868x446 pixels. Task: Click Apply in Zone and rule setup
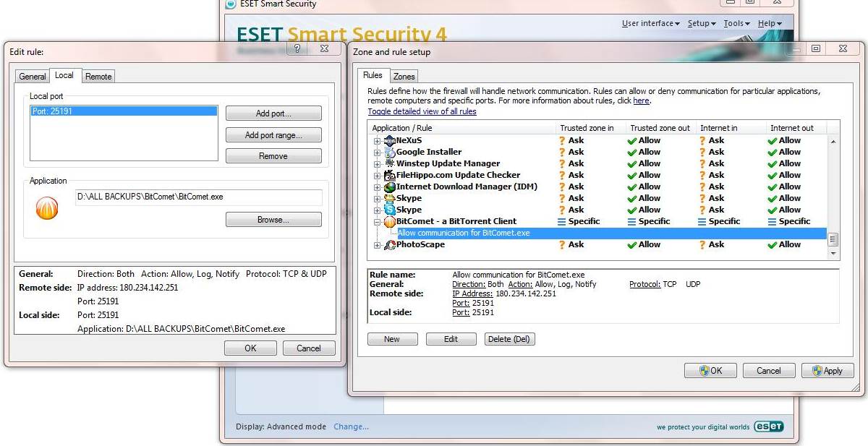point(827,371)
